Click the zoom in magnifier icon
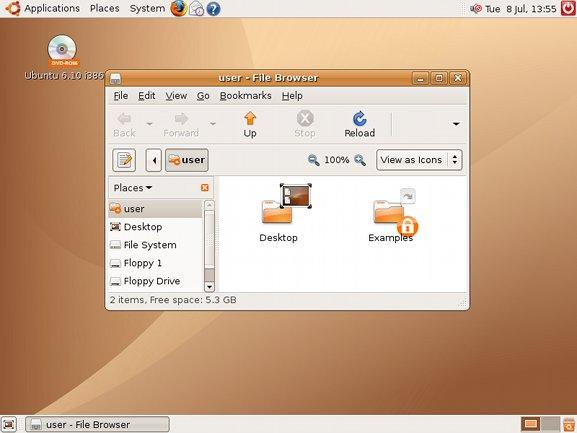The image size is (577, 433). [x=360, y=160]
